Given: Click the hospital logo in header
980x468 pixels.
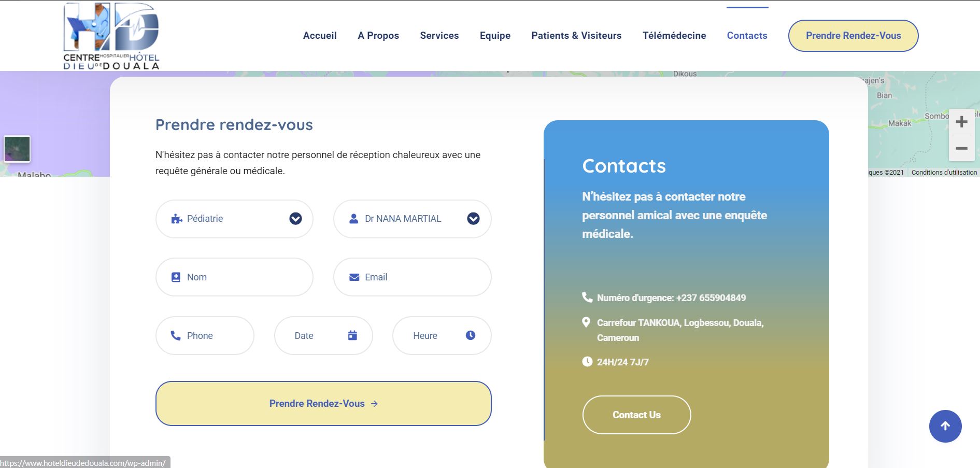Looking at the screenshot, I should pos(111,36).
